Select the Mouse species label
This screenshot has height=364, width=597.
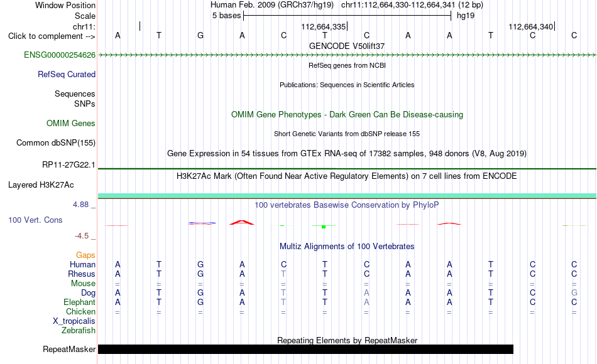83,284
